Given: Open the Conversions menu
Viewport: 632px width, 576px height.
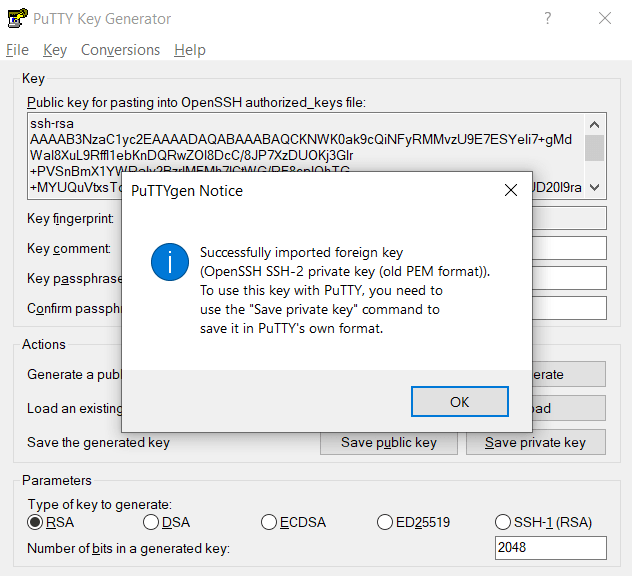Looking at the screenshot, I should 120,50.
